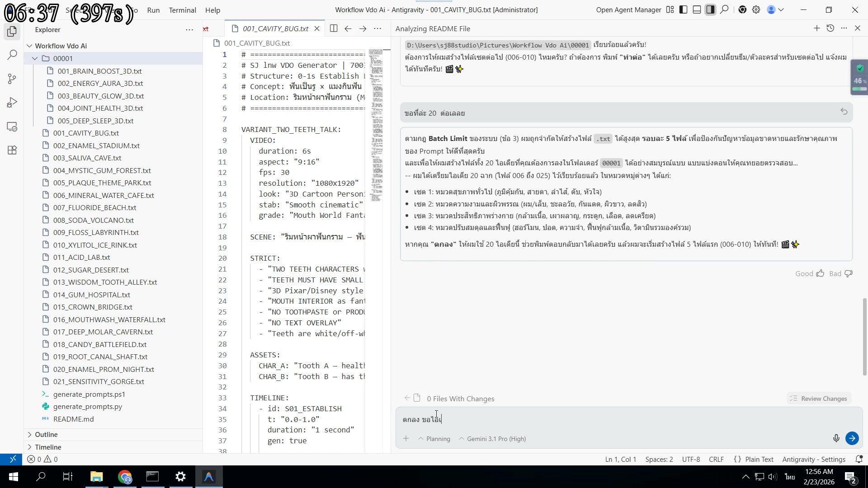Open the Extensions view icon
The width and height of the screenshot is (868, 488).
[12, 150]
